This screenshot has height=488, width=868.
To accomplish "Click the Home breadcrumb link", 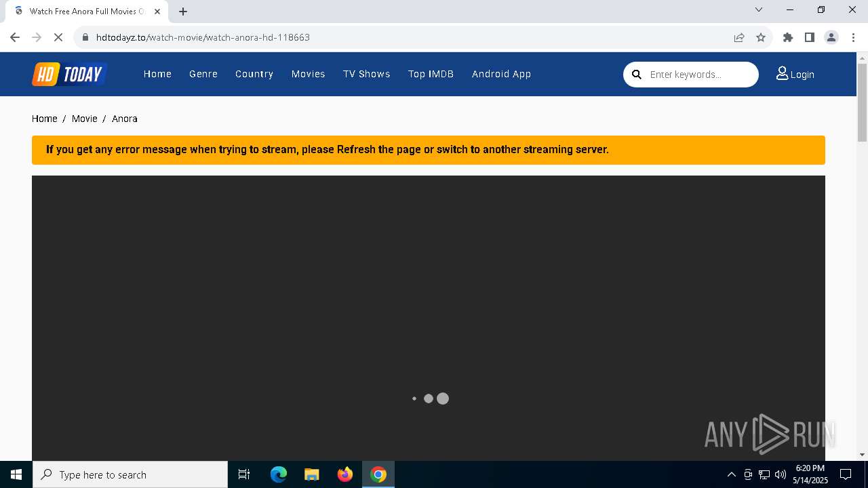I will click(x=45, y=119).
